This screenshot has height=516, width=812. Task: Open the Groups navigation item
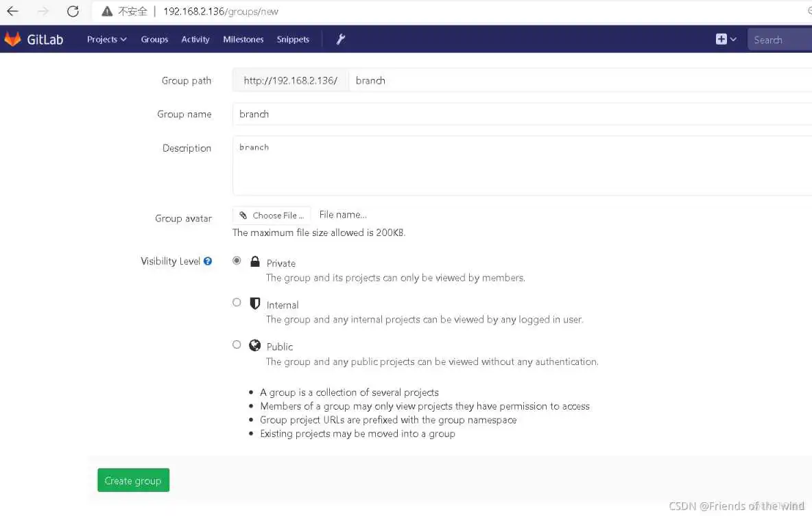(154, 39)
